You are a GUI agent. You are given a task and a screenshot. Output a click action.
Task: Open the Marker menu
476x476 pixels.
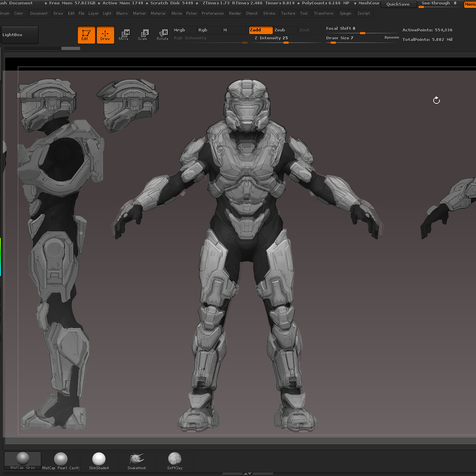(140, 13)
